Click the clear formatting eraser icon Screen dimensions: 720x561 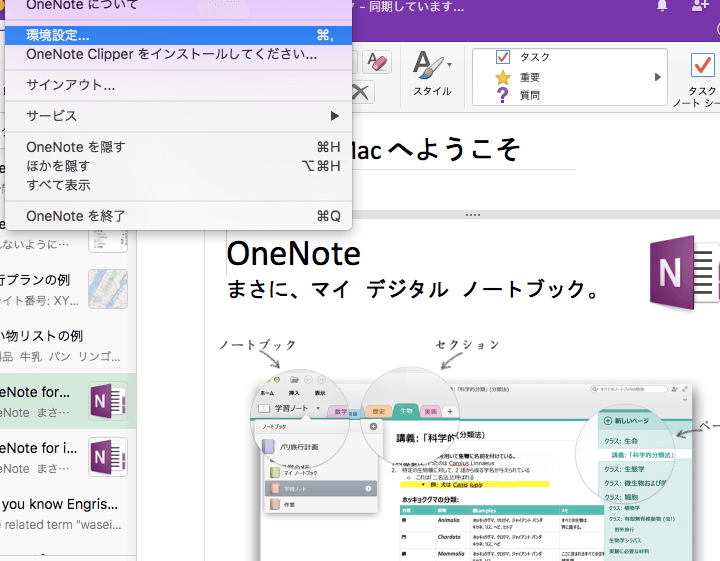coord(377,62)
